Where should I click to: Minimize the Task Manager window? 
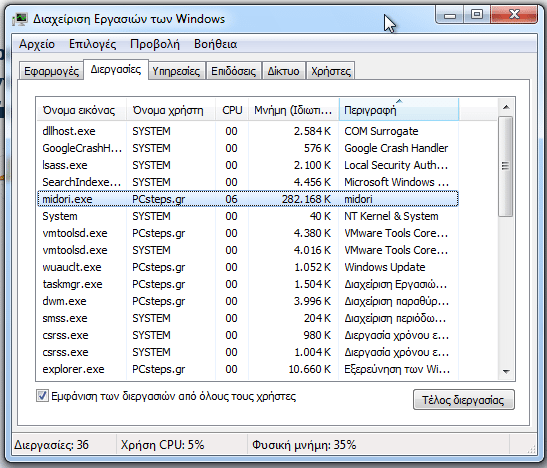click(450, 15)
